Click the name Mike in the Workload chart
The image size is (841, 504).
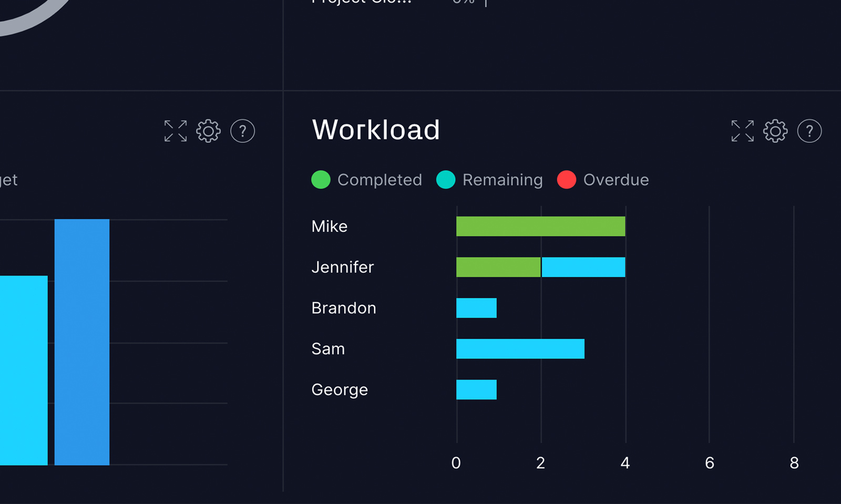[x=330, y=227]
